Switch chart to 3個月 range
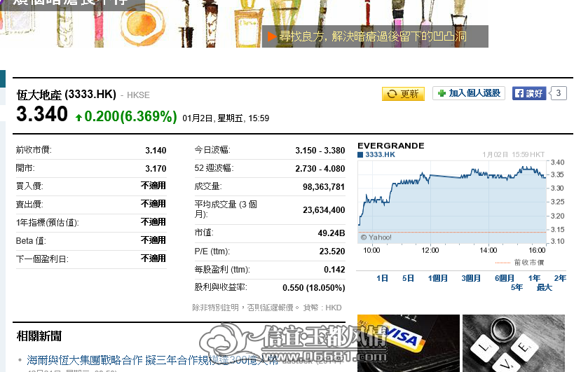 (x=471, y=278)
